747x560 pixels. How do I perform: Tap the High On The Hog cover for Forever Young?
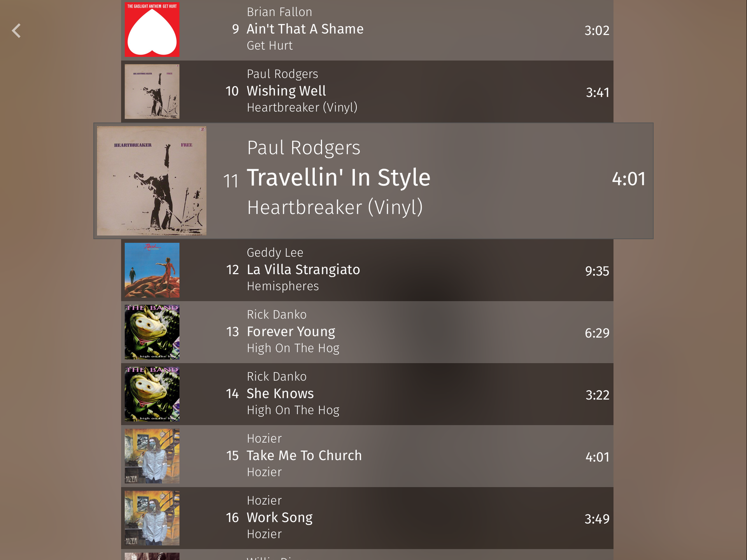pos(152,332)
